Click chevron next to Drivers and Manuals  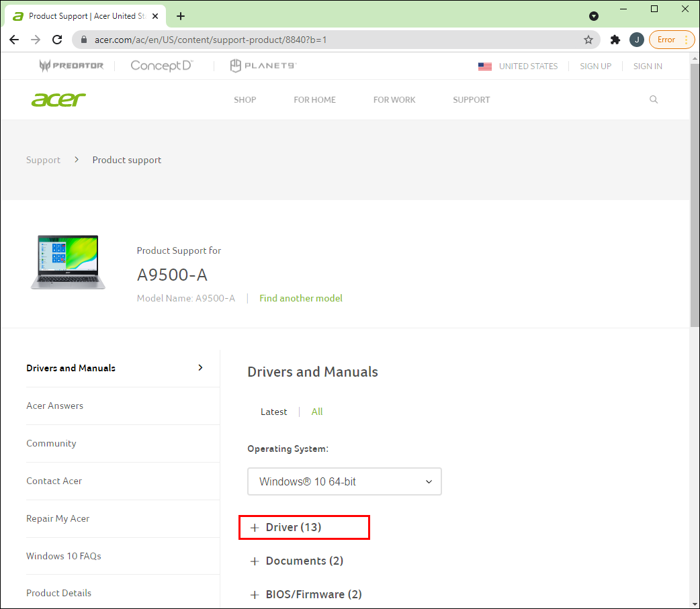tap(200, 368)
